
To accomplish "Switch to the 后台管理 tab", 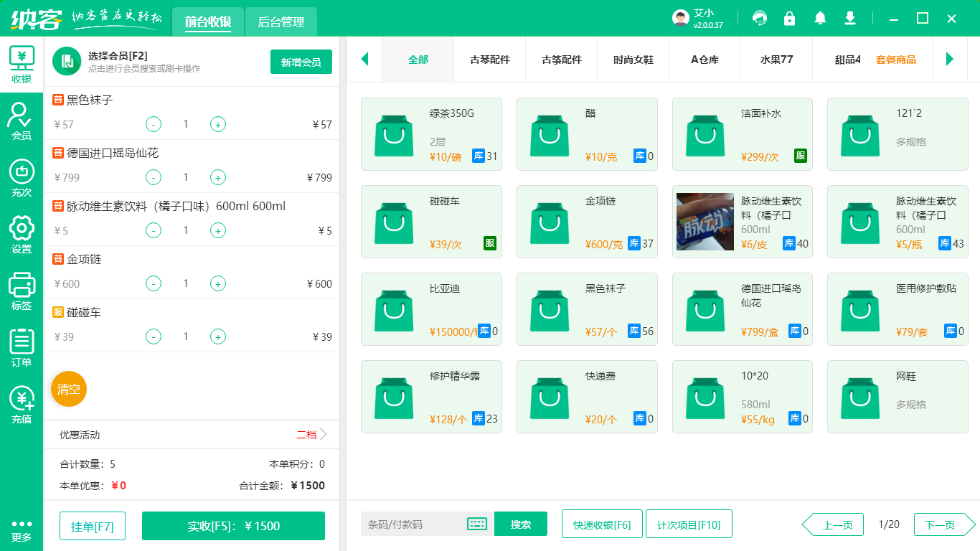I will click(281, 22).
